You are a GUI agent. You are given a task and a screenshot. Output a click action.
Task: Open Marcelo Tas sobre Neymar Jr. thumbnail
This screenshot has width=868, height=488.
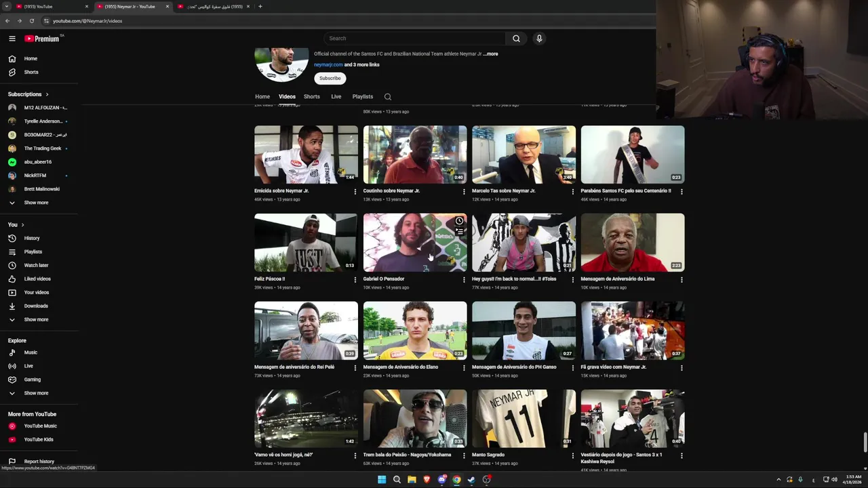coord(524,155)
